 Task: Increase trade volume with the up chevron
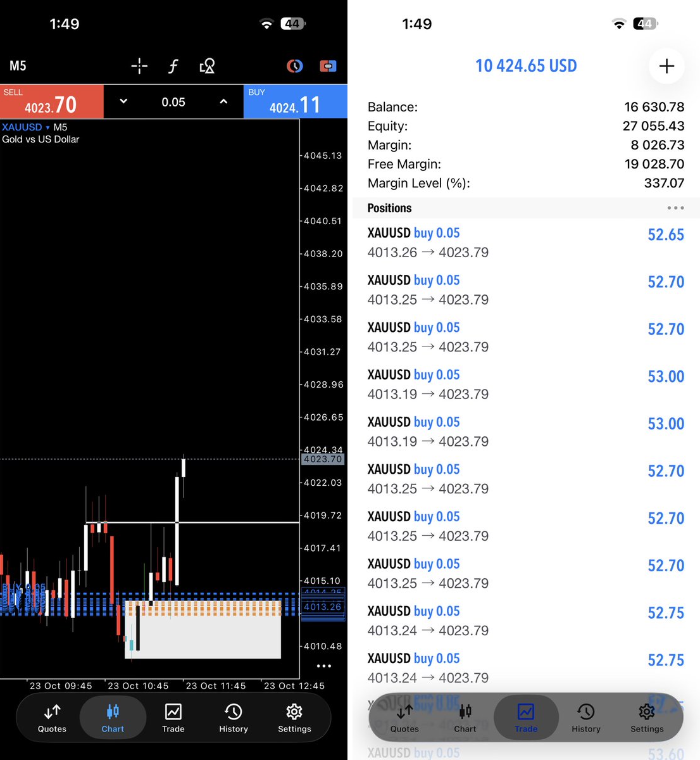pyautogui.click(x=223, y=101)
